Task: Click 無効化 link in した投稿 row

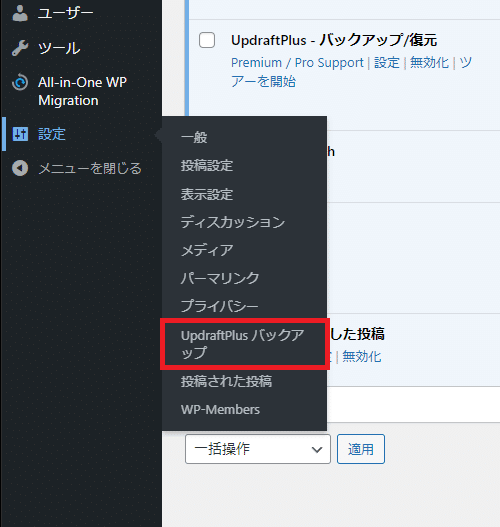Action: pyautogui.click(x=362, y=356)
